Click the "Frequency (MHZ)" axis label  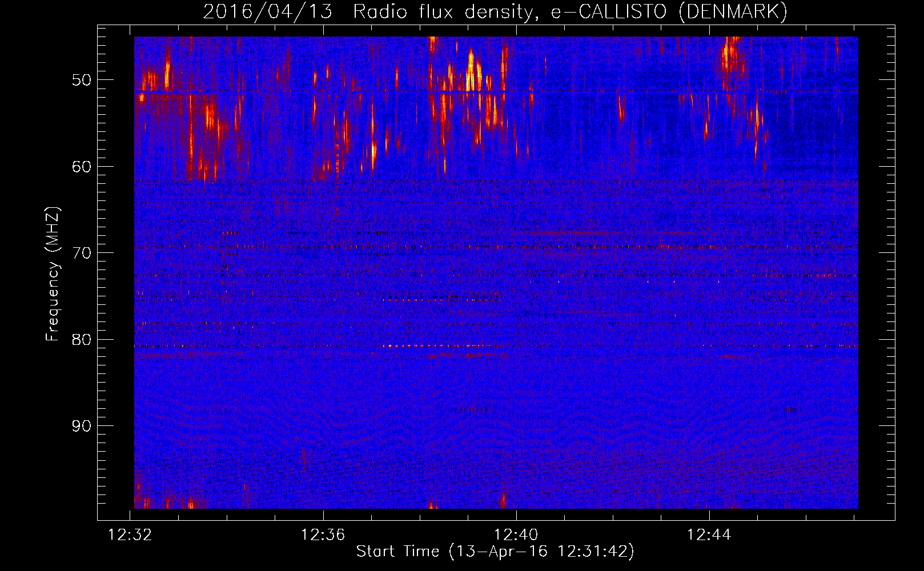tap(53, 275)
